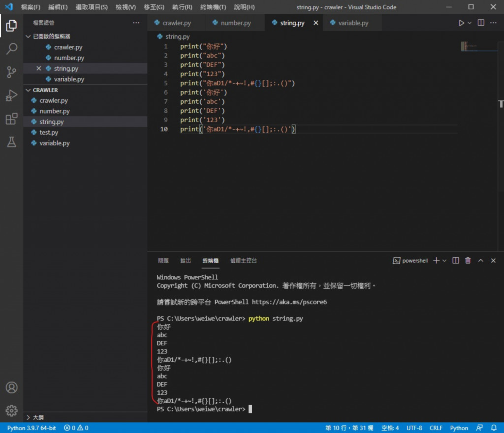Open the Testing flask view
The height and width of the screenshot is (433, 504).
point(11,142)
